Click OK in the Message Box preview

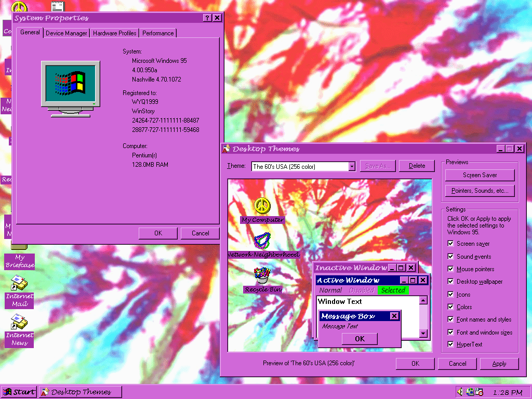point(360,339)
